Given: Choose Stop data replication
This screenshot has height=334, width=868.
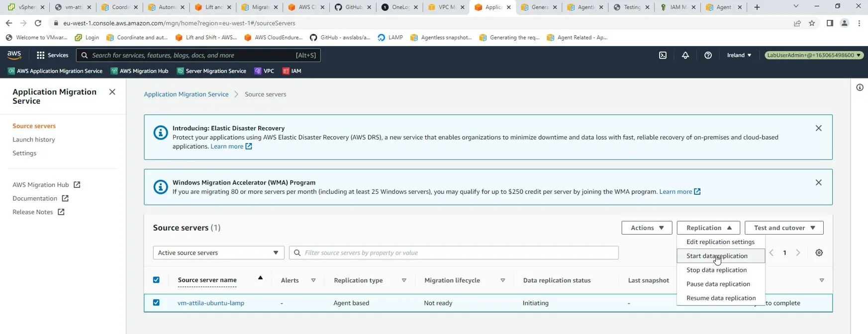Looking at the screenshot, I should pos(720,270).
